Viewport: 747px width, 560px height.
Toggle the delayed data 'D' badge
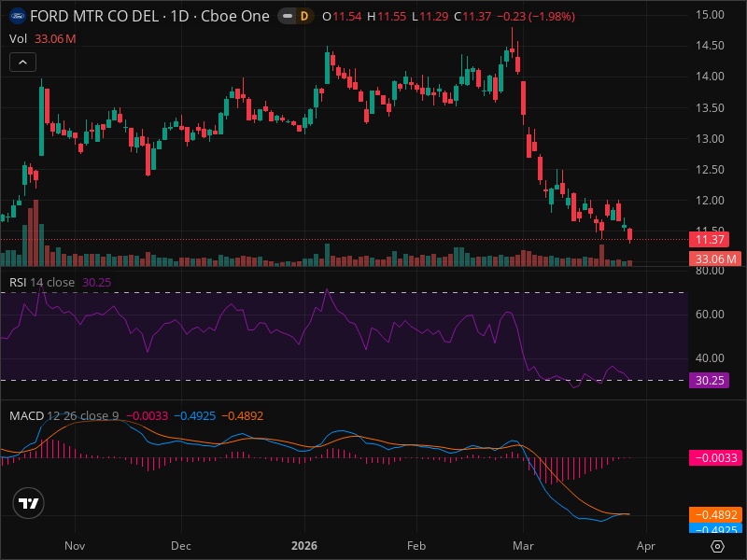304,17
